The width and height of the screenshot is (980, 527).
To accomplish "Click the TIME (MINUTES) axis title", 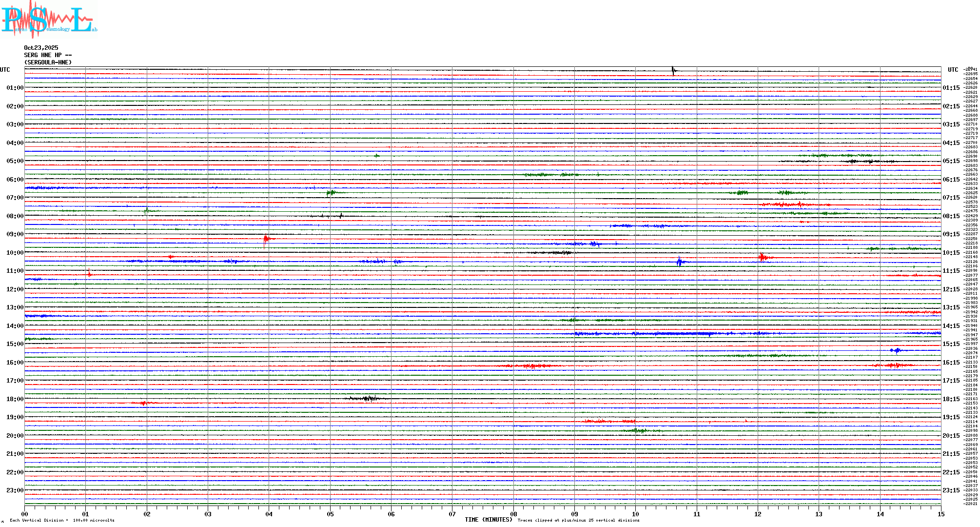I will coord(488,520).
